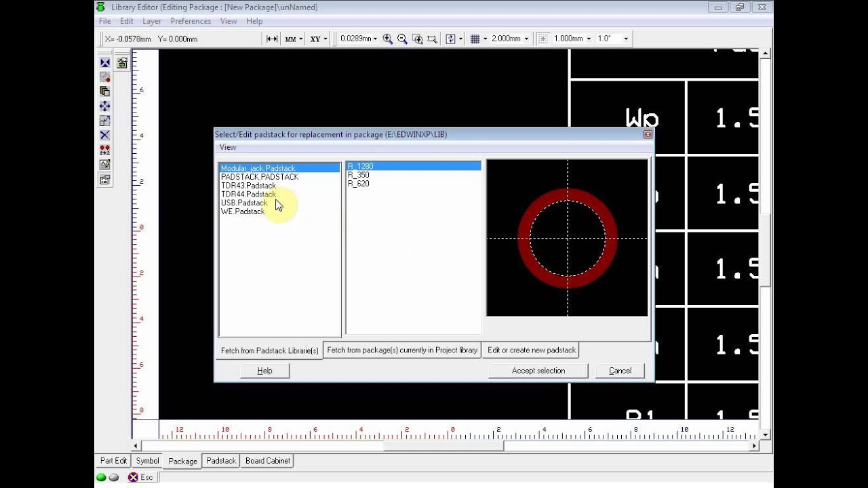Image resolution: width=868 pixels, height=488 pixels.
Task: Switch to the Board Cabinet tab
Action: pyautogui.click(x=268, y=461)
